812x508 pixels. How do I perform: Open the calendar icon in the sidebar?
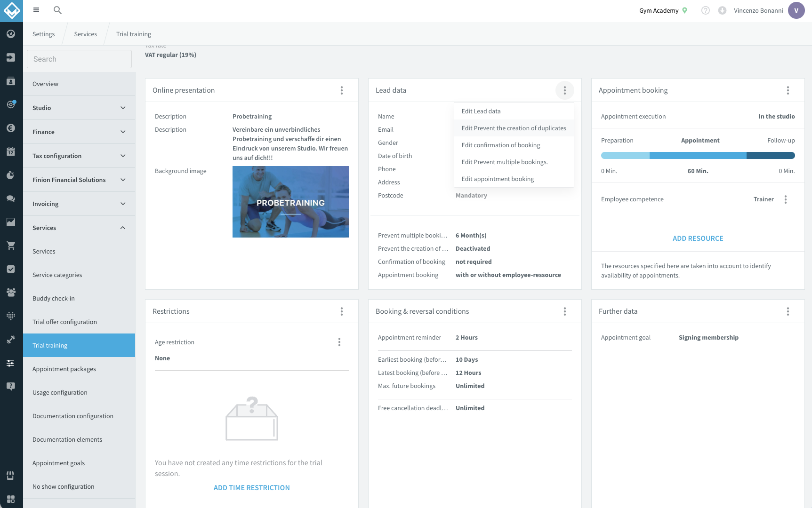coord(11,151)
